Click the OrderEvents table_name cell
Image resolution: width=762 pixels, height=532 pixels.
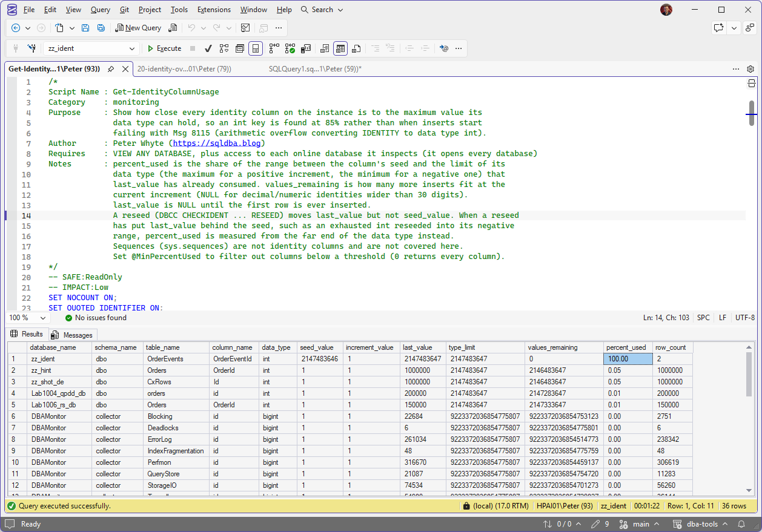(x=176, y=359)
